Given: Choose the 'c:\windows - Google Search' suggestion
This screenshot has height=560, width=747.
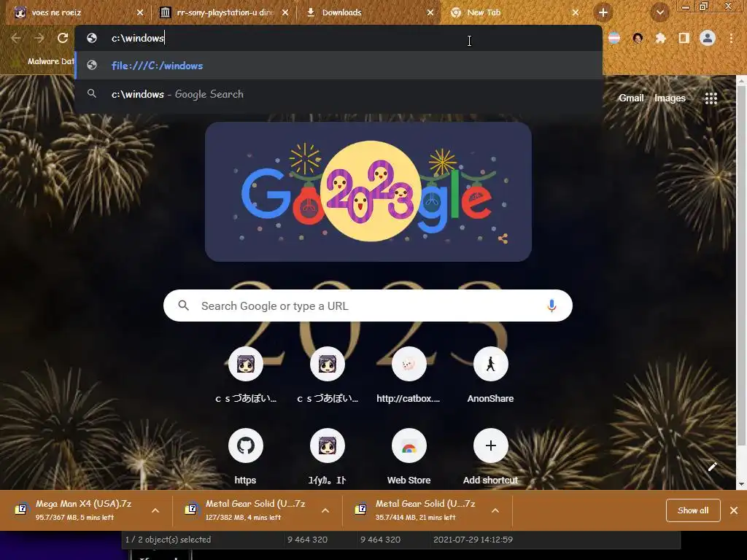Looking at the screenshot, I should [338, 94].
